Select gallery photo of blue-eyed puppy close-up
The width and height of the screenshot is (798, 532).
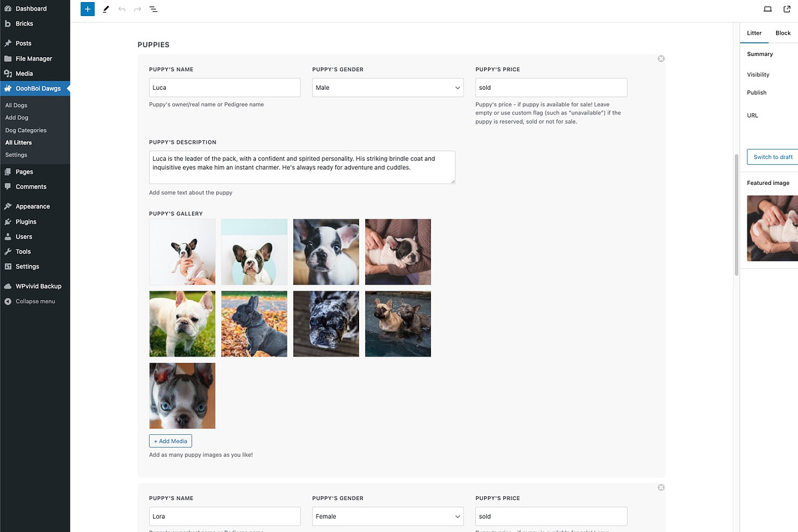(x=182, y=396)
